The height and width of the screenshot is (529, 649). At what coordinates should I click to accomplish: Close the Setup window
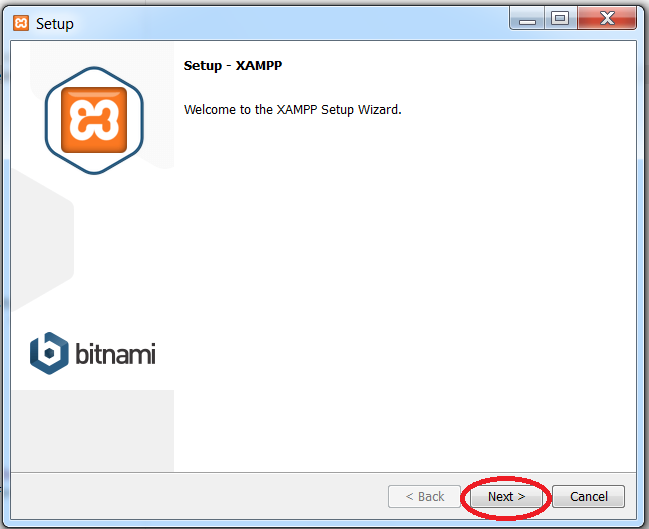pos(606,19)
